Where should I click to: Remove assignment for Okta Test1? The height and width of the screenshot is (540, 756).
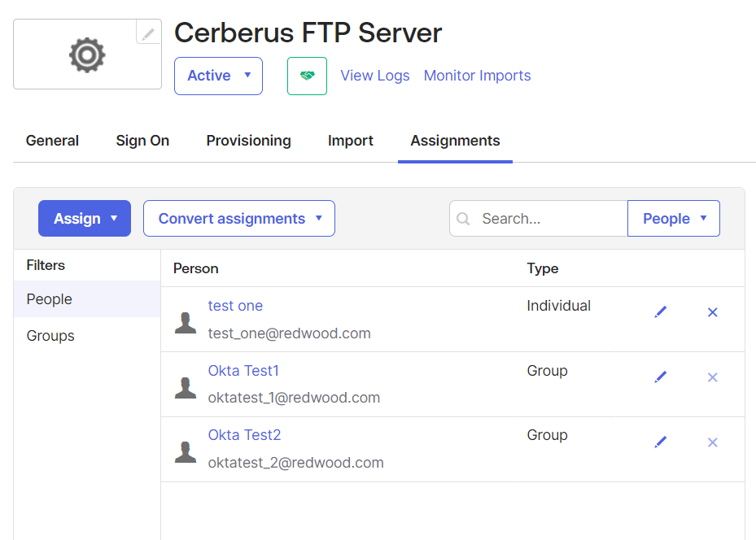(x=713, y=377)
